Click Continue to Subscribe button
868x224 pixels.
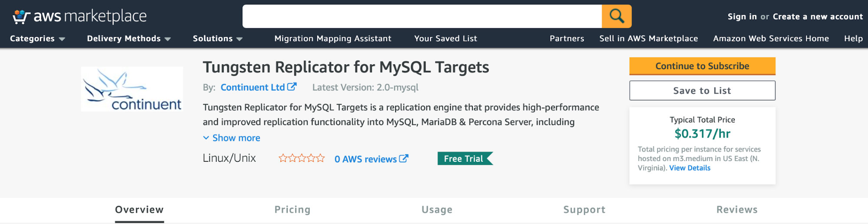702,66
